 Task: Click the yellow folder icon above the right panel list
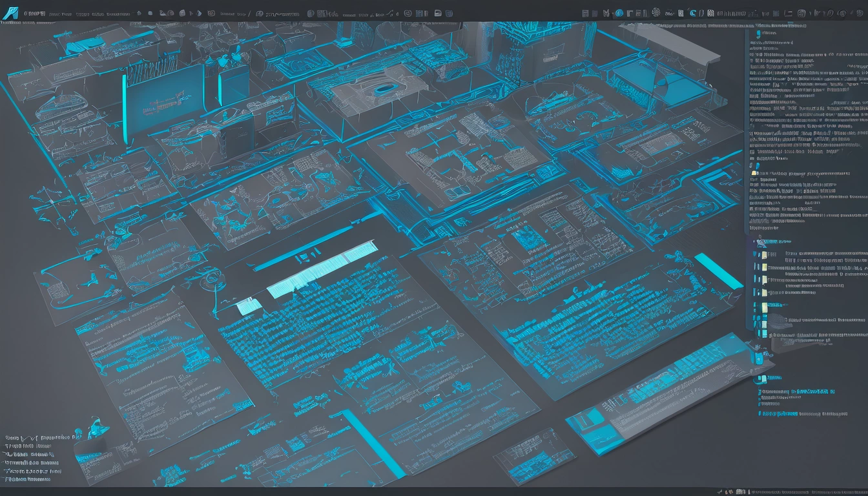click(x=754, y=172)
